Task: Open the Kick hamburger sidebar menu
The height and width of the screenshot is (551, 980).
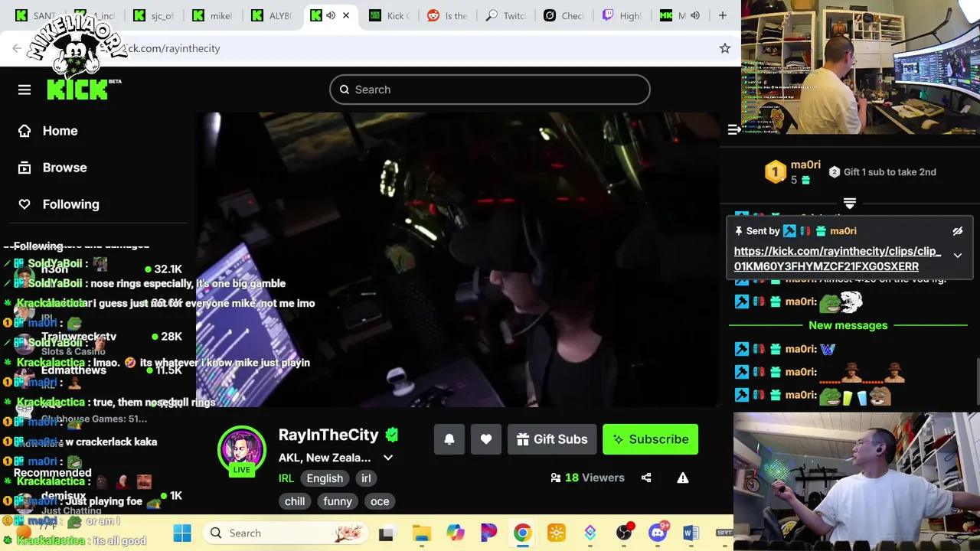Action: (x=24, y=90)
